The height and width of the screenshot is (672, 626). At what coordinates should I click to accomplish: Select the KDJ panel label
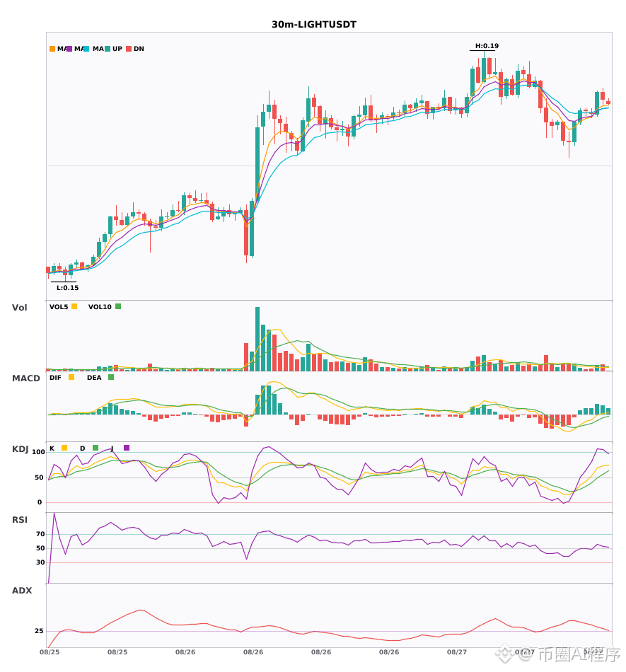[x=20, y=449]
